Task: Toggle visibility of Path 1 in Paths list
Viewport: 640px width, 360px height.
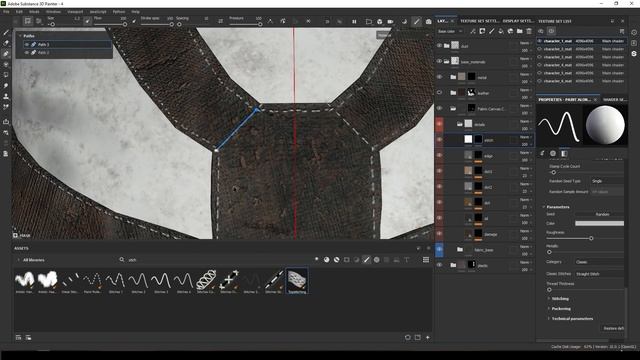Action: pyautogui.click(x=27, y=44)
